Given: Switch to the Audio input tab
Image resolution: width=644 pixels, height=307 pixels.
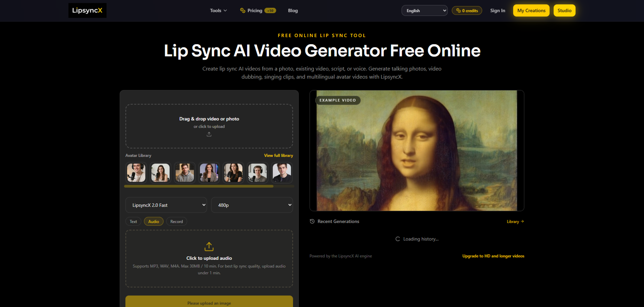Looking at the screenshot, I should [153, 221].
